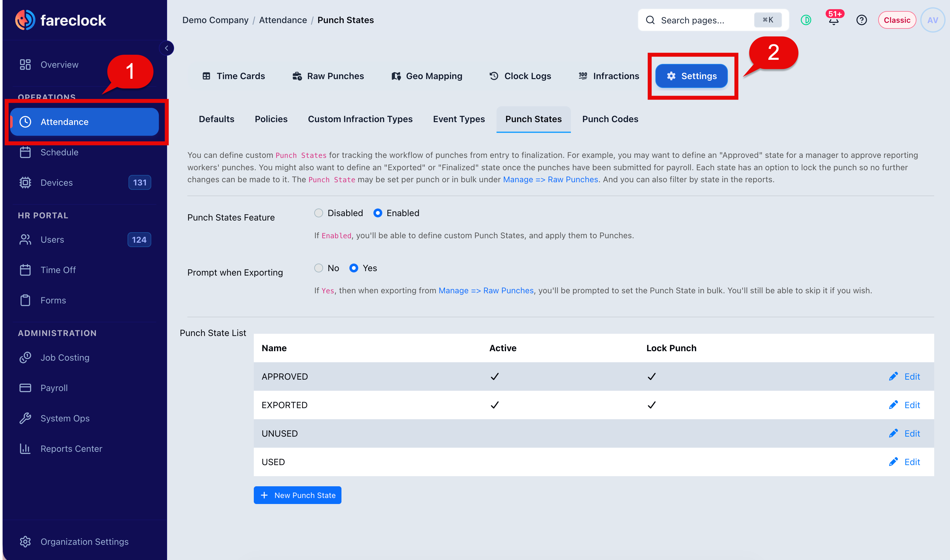Image resolution: width=950 pixels, height=560 pixels.
Task: Select Disabled for Punch States Feature
Action: (319, 213)
